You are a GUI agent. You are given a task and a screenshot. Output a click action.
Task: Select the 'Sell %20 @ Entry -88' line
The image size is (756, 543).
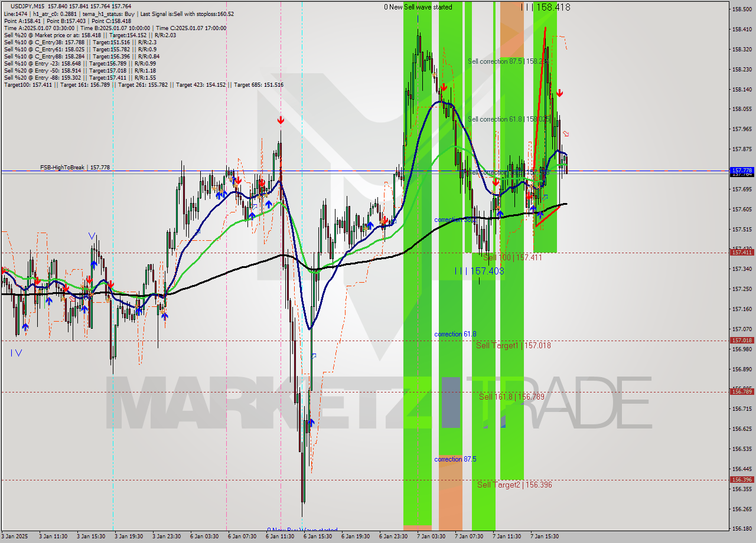click(80, 77)
